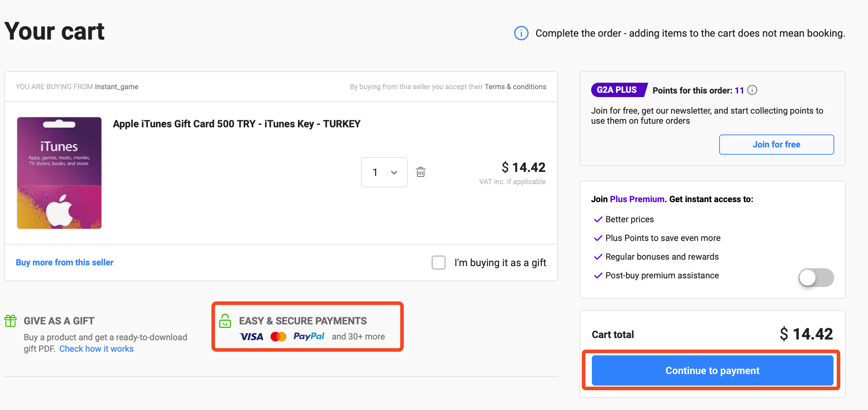
Task: Enable the Plus Premium toggle switch
Action: (816, 278)
